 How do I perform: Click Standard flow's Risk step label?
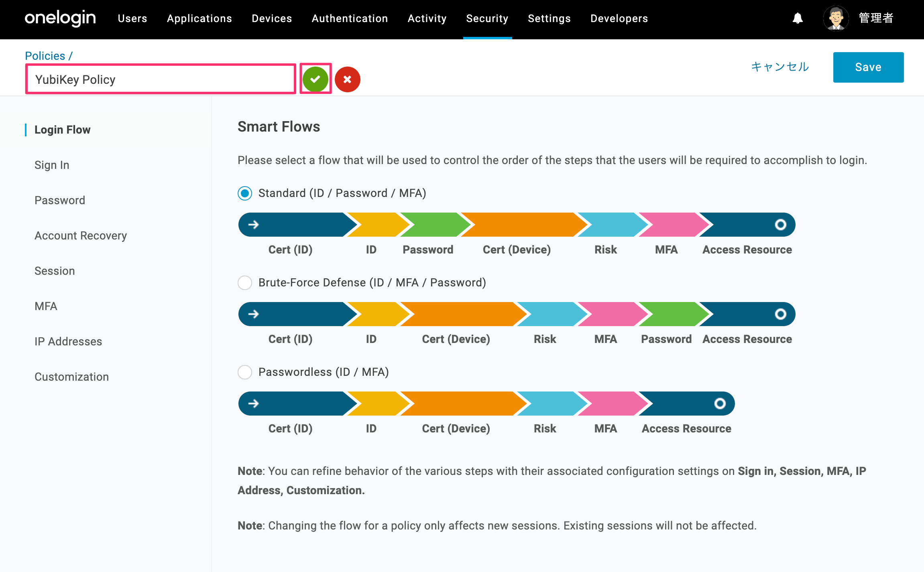[606, 250]
